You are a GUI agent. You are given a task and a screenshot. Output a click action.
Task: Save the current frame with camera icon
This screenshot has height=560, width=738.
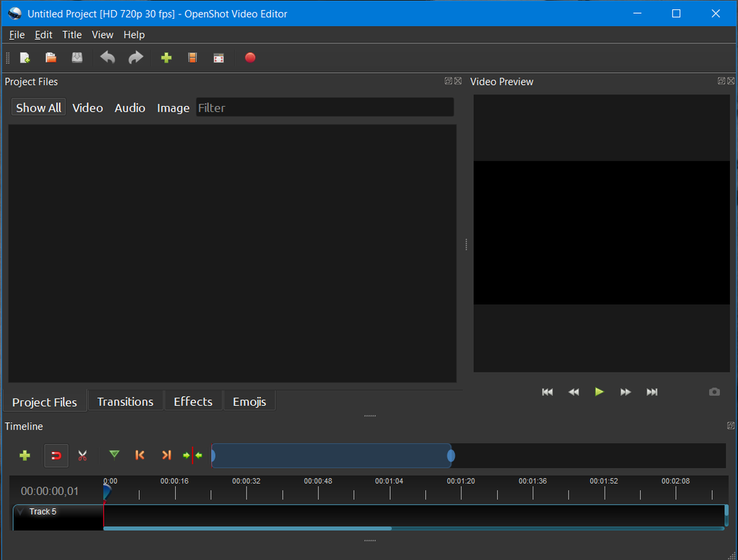pos(714,391)
